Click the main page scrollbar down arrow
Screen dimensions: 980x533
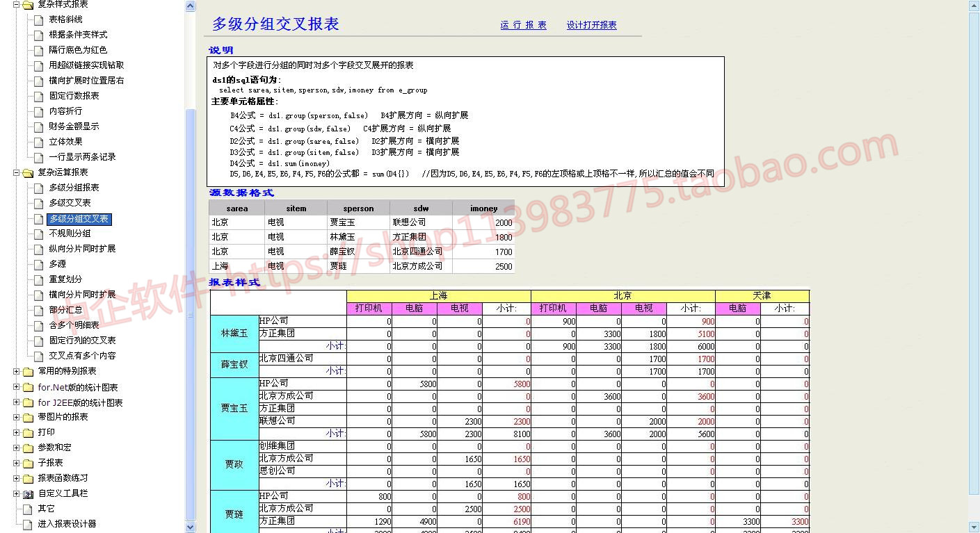(x=974, y=527)
